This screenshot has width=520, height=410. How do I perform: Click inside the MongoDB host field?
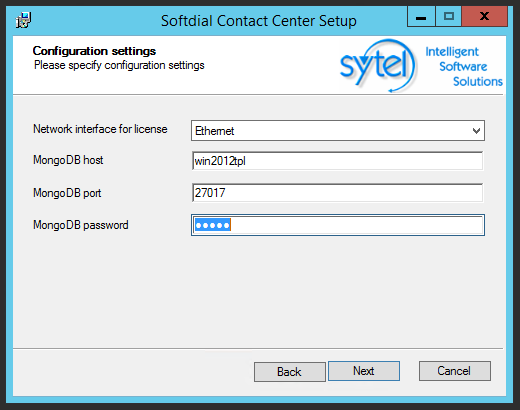tap(337, 161)
